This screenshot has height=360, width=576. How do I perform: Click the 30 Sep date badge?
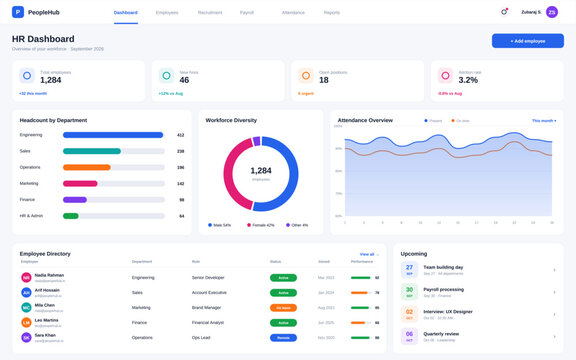pyautogui.click(x=409, y=292)
